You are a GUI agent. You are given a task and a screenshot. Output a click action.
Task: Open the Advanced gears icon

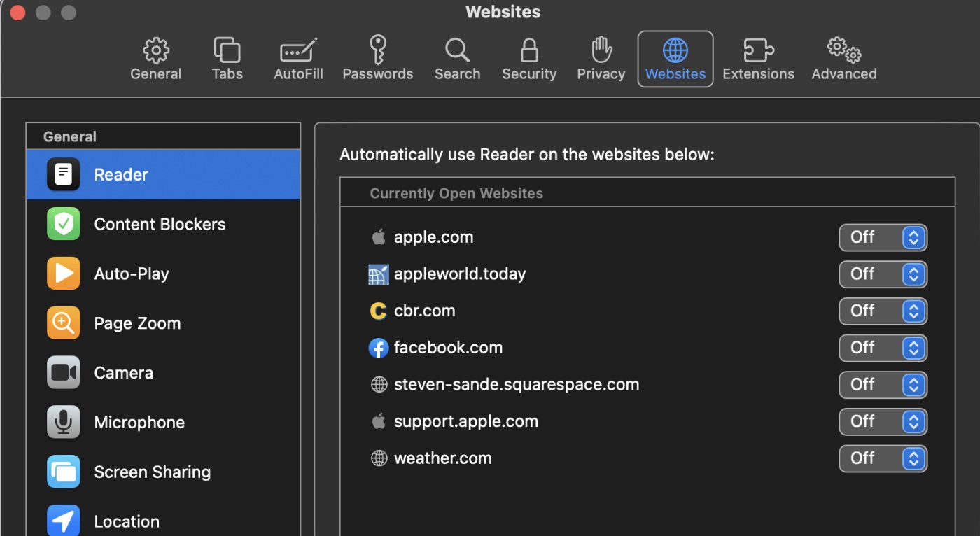843,50
